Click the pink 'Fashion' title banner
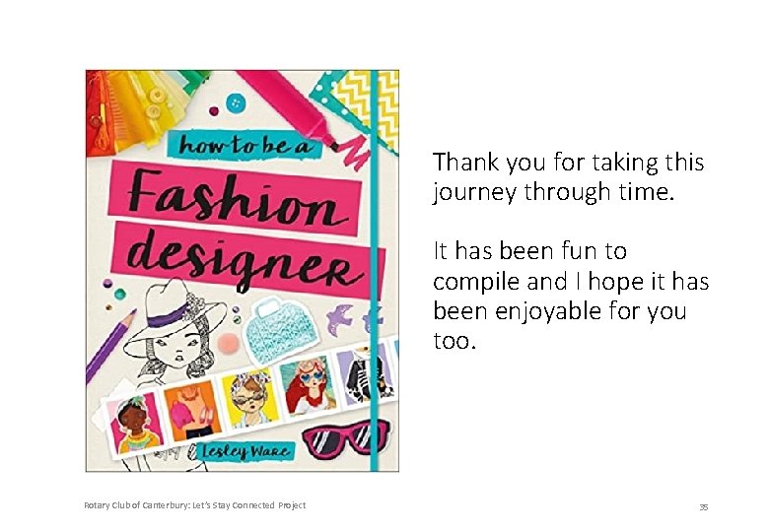 pos(235,195)
